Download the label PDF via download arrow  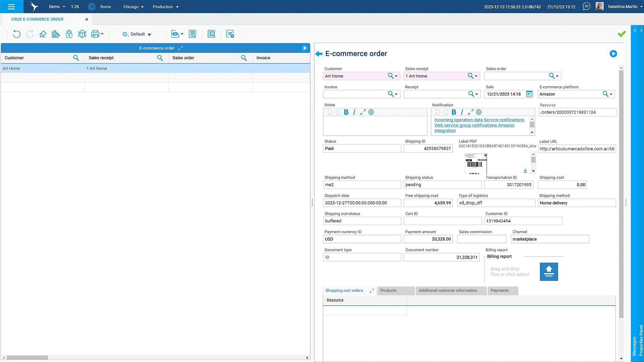click(x=525, y=171)
